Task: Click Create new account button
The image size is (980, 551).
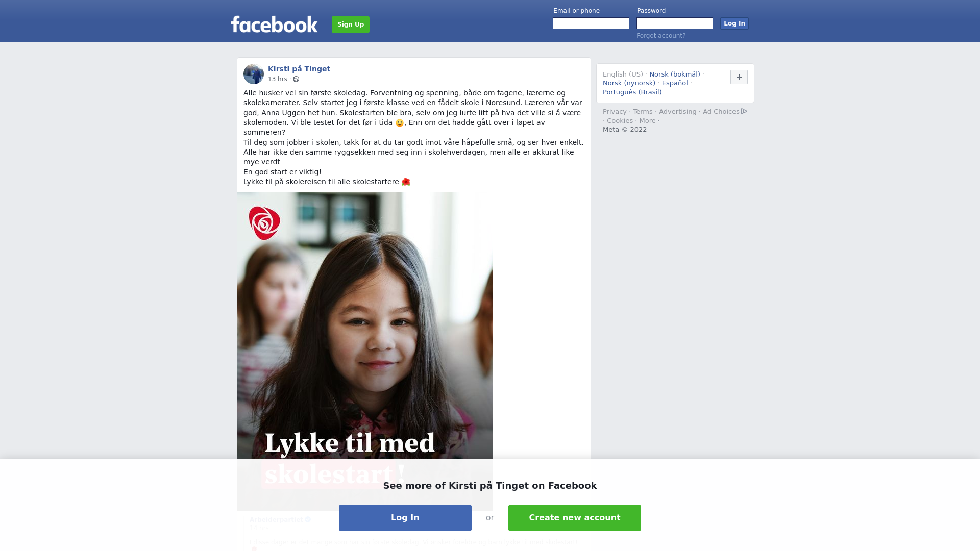Action: 575,518
